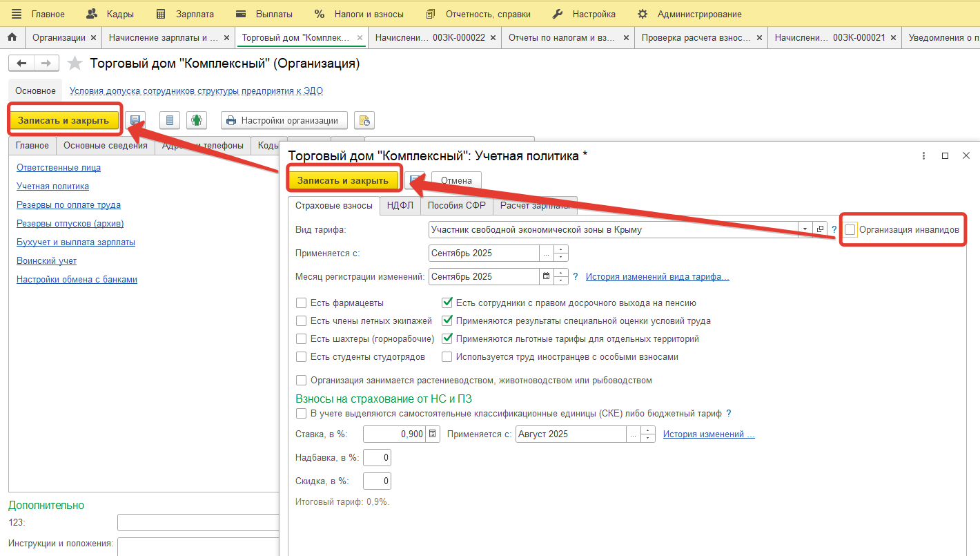Click the document-with-clock icon after Настройки организации
The height and width of the screenshot is (556, 980).
click(x=364, y=120)
